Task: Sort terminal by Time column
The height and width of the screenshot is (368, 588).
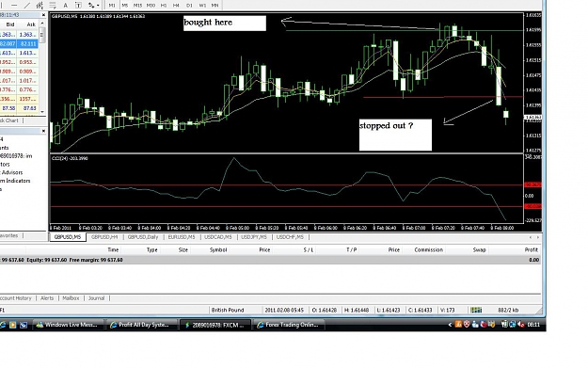Action: 113,249
